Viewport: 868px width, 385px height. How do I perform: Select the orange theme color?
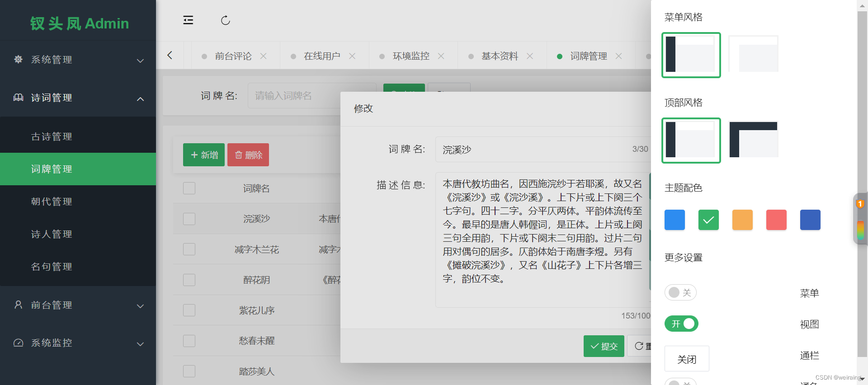click(x=742, y=220)
